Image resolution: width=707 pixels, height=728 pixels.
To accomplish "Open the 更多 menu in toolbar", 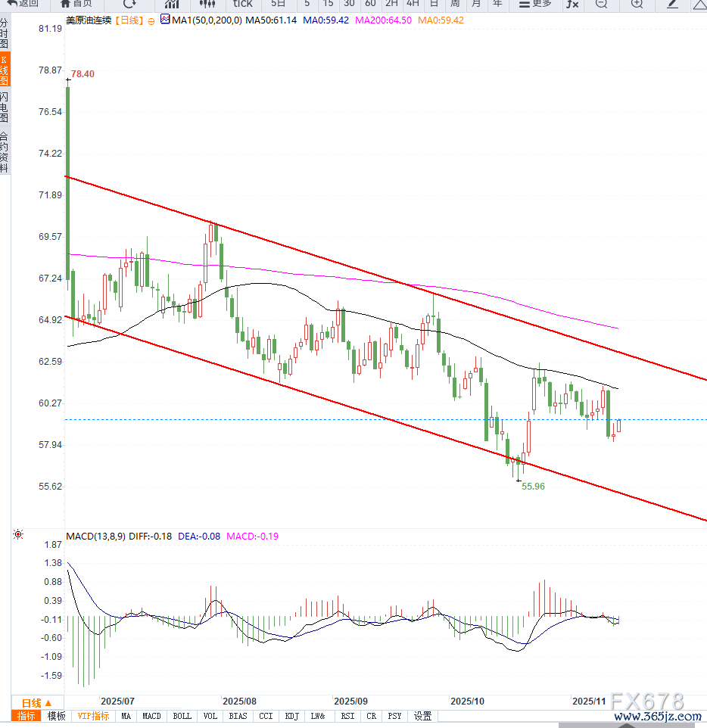I will [x=534, y=4].
